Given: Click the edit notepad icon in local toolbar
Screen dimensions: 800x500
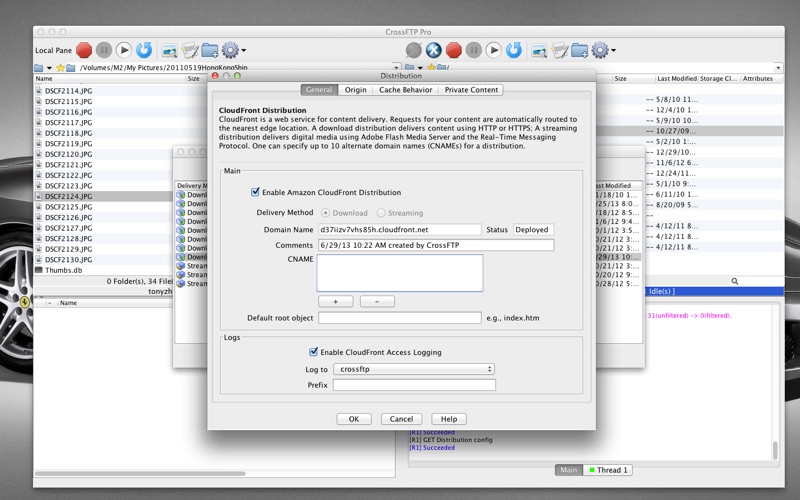Looking at the screenshot, I should pos(189,50).
